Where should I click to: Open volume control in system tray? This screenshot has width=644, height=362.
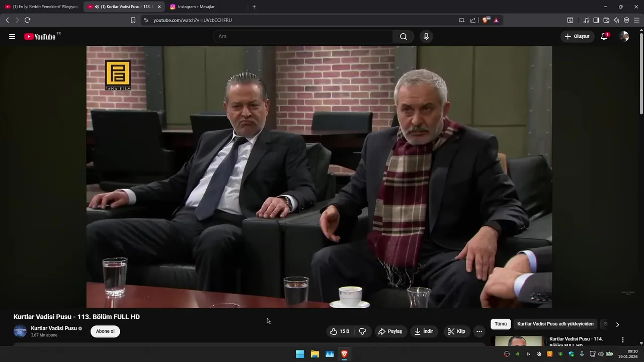pos(601,354)
